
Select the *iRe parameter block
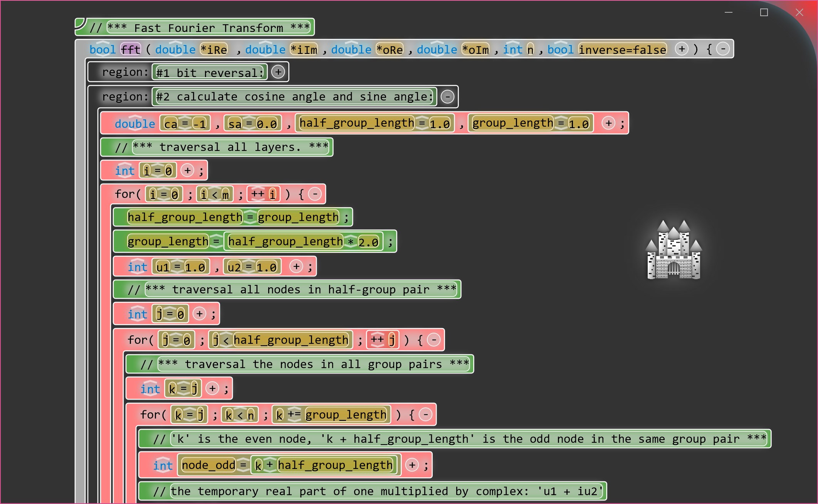click(214, 49)
